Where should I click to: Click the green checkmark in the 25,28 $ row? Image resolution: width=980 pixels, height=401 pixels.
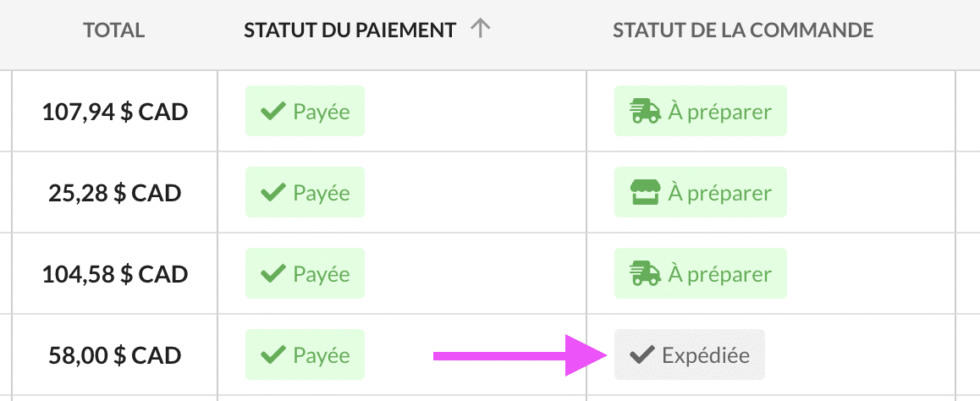(x=273, y=193)
